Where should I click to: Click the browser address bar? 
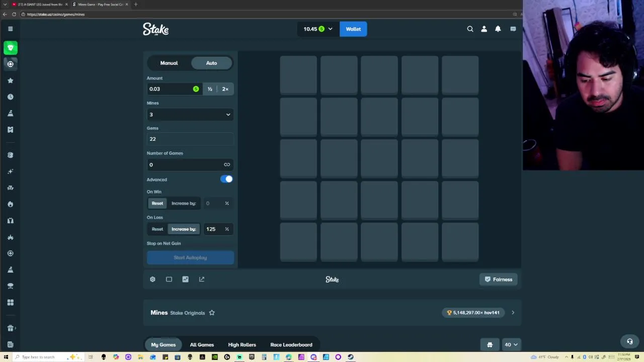tap(267, 14)
